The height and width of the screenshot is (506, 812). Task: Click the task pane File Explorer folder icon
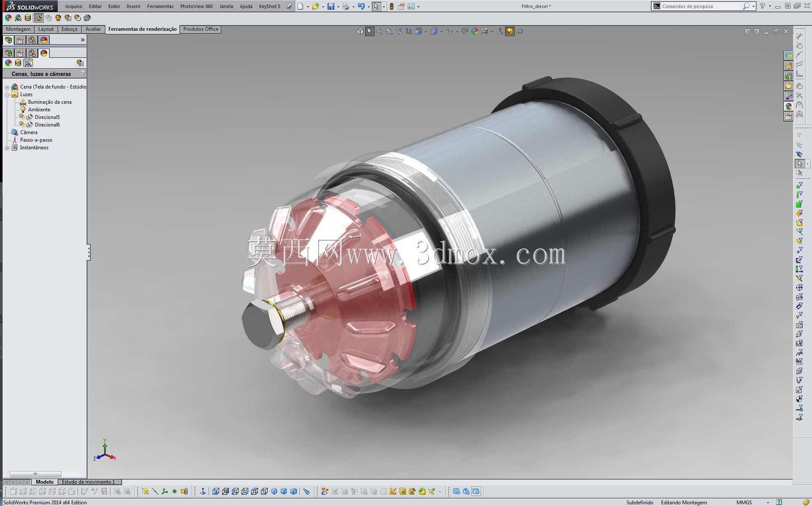click(788, 86)
